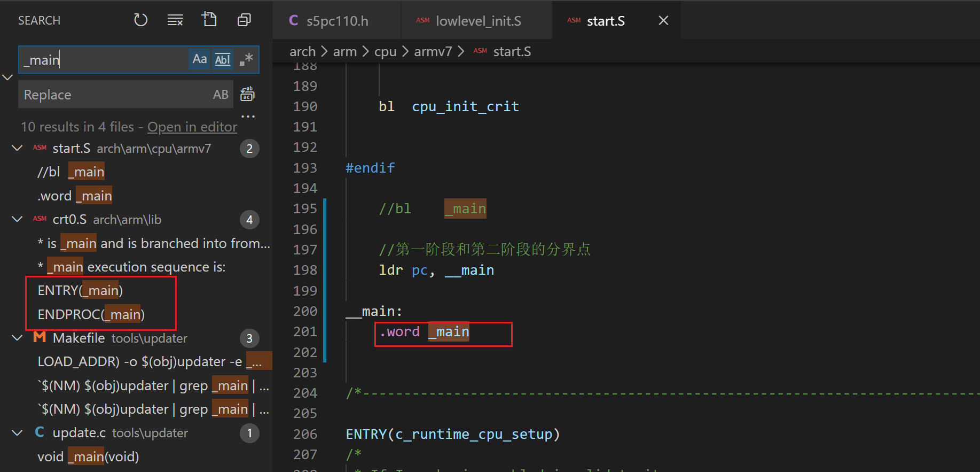Screen dimensions: 980x472
Task: Click '//bl _main' comment on line 195
Action: 433,209
